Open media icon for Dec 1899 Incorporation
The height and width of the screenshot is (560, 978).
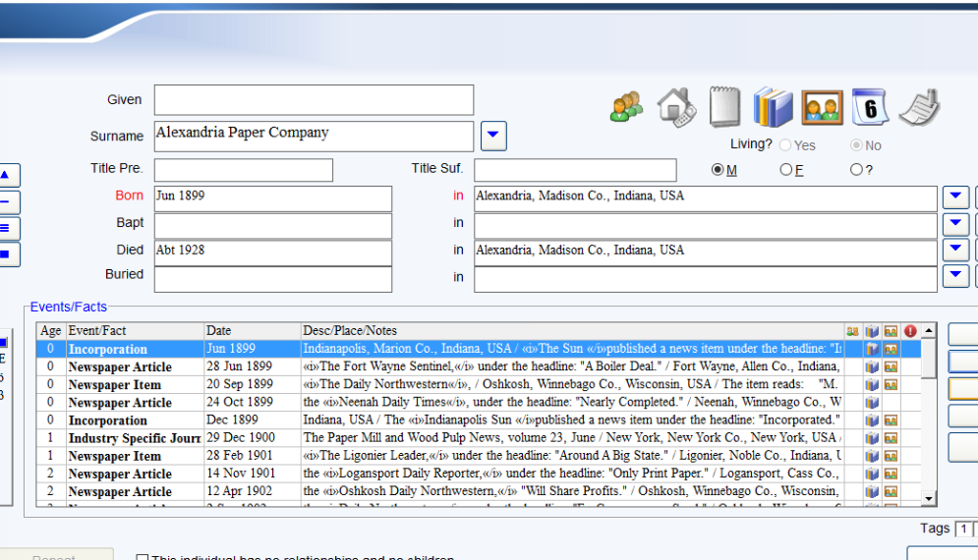(891, 420)
